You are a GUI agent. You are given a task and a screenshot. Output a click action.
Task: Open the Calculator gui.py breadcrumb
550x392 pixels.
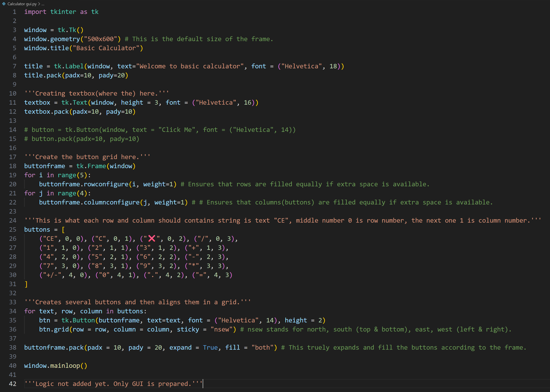22,4
